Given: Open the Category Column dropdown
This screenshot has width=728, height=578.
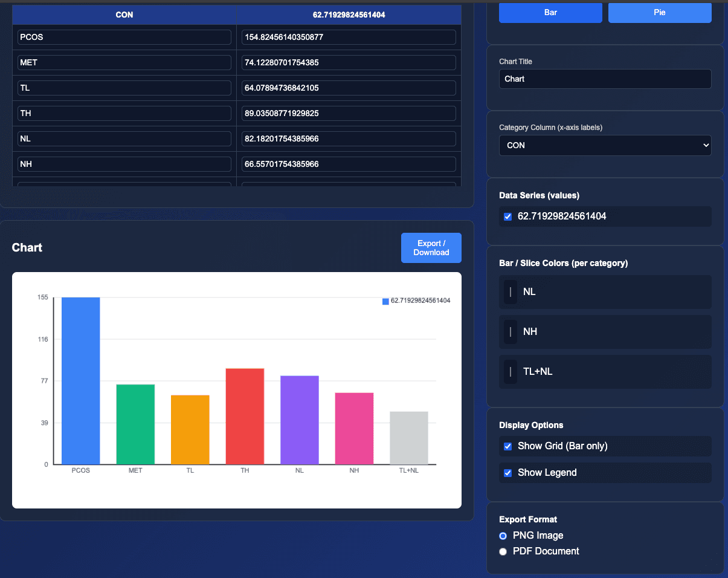Looking at the screenshot, I should [605, 145].
